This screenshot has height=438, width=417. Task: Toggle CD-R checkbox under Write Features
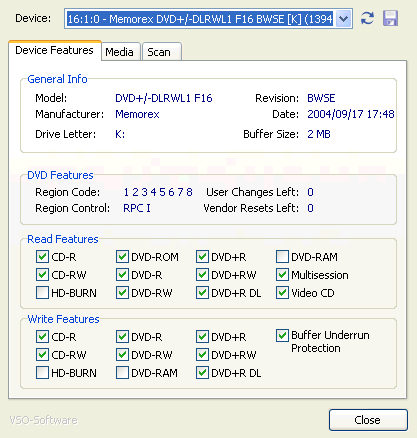click(42, 337)
